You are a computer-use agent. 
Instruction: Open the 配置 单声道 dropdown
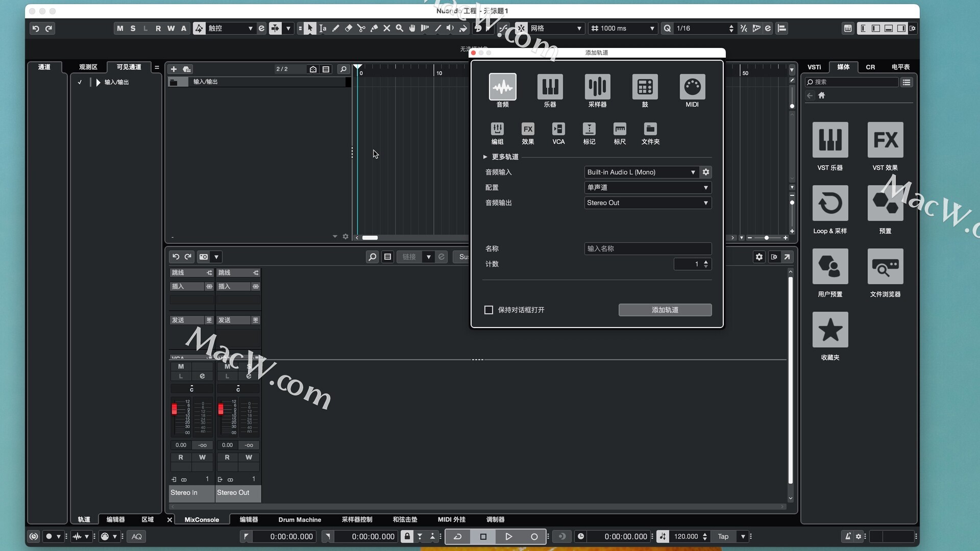[x=647, y=187]
